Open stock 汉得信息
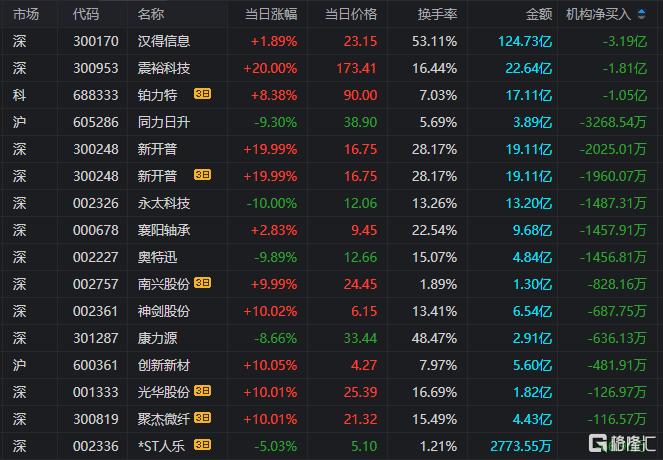The image size is (663, 460). [164, 42]
